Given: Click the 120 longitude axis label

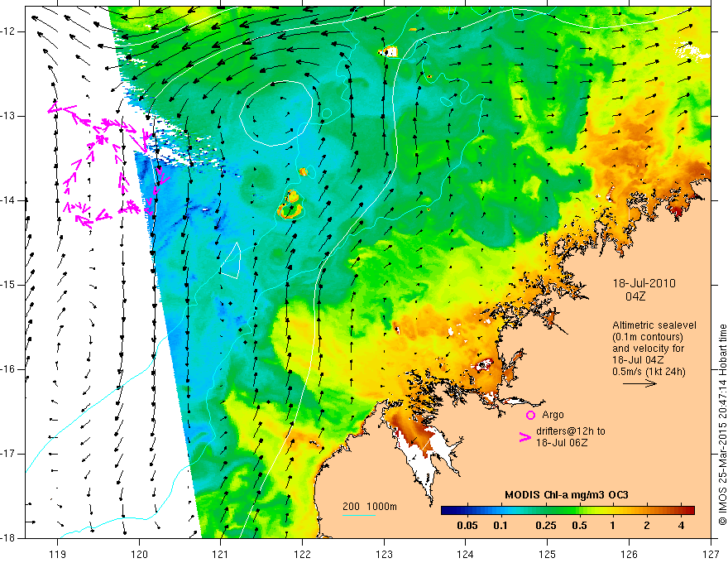Looking at the screenshot, I should 139,554.
